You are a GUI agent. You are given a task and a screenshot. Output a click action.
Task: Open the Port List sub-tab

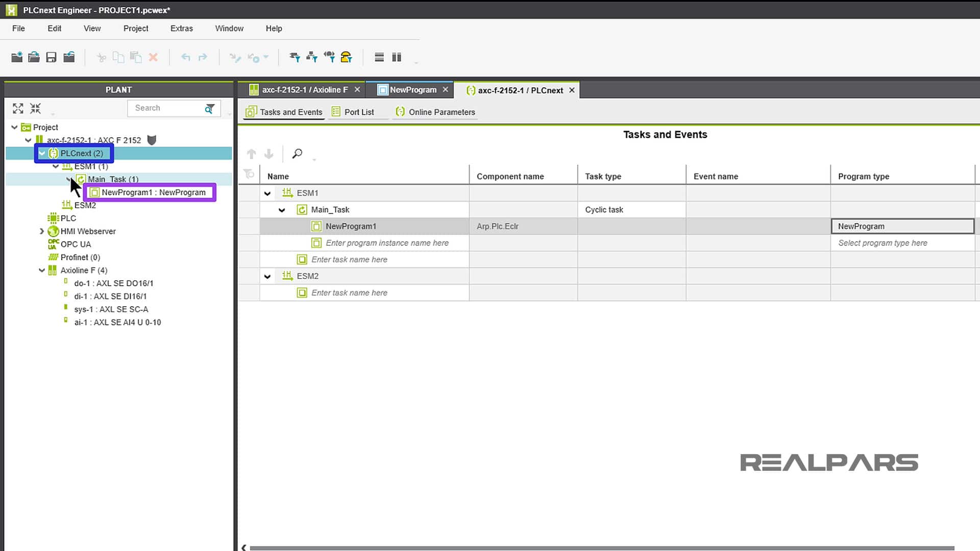coord(353,112)
